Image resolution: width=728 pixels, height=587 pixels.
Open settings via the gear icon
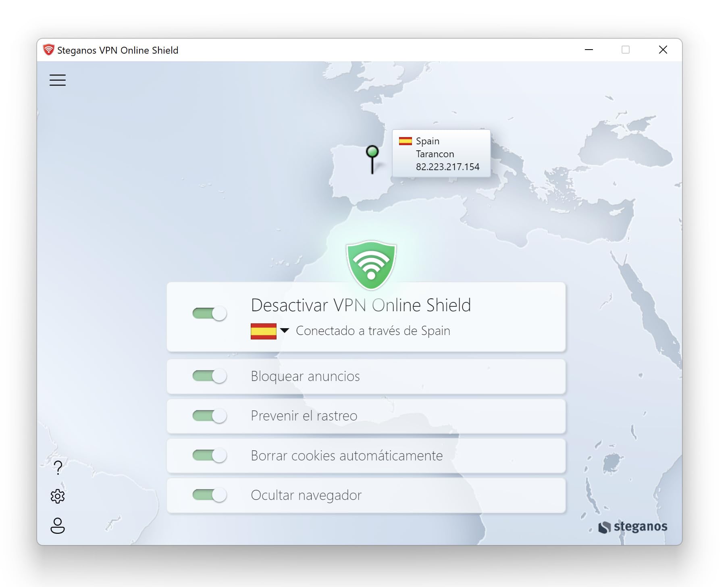tap(58, 496)
